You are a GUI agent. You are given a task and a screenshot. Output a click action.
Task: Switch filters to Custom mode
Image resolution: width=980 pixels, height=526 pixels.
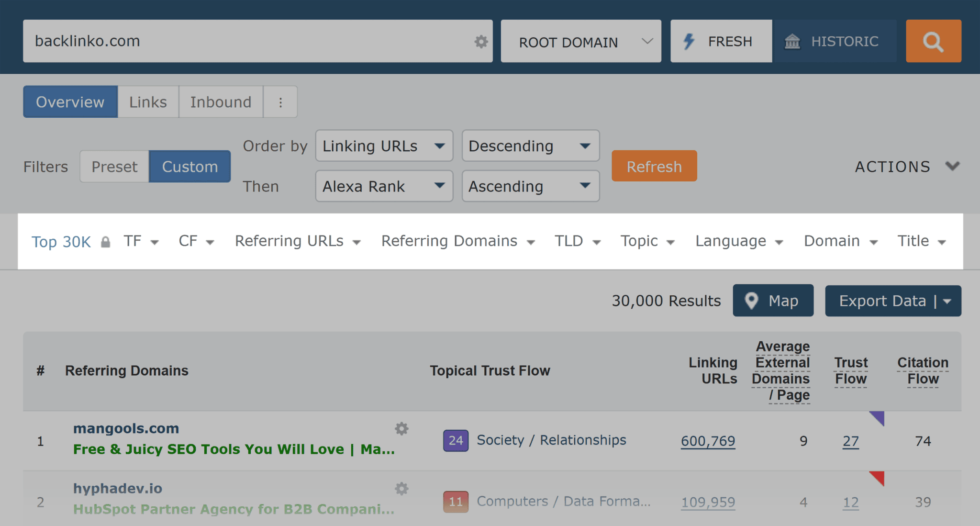[189, 166]
